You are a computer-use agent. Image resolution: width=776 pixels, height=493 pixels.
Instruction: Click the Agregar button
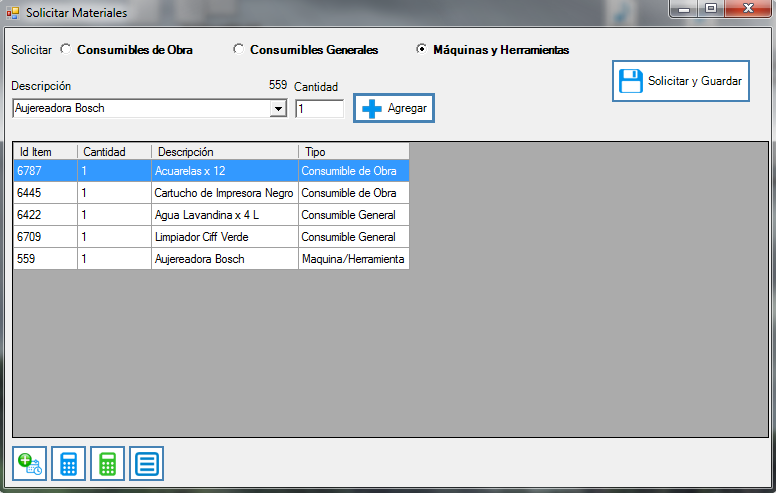coord(394,108)
